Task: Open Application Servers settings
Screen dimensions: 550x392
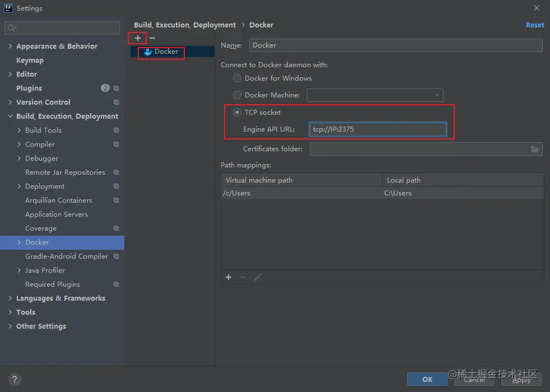Action: pyautogui.click(x=57, y=214)
